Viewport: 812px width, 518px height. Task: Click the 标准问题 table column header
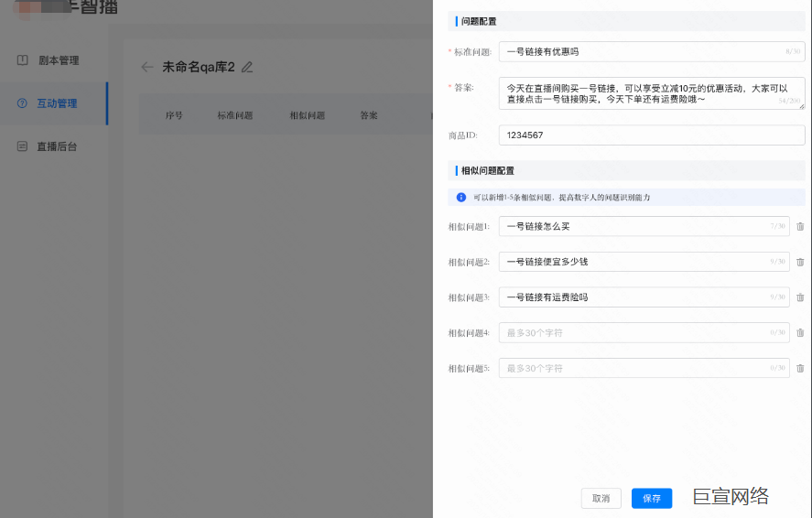pos(234,115)
